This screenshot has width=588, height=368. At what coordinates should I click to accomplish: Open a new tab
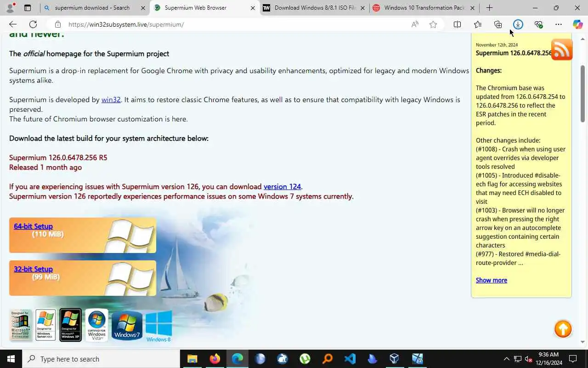pyautogui.click(x=489, y=8)
